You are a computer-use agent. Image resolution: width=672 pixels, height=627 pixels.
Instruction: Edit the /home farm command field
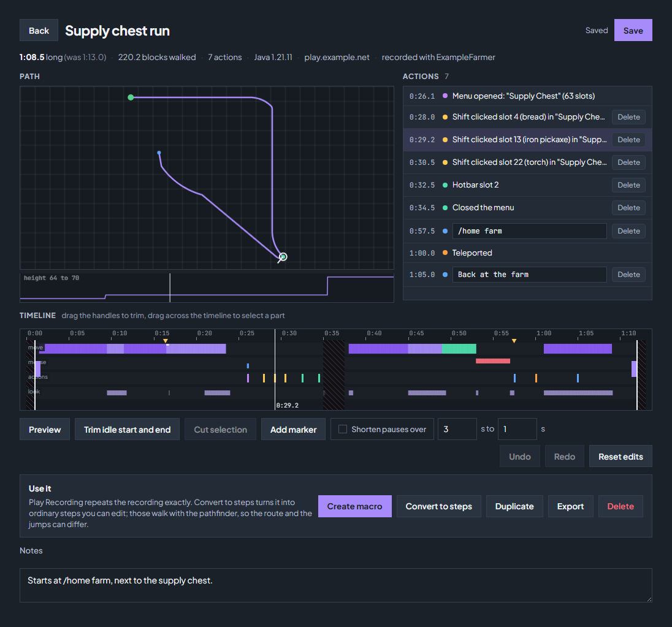pyautogui.click(x=529, y=231)
